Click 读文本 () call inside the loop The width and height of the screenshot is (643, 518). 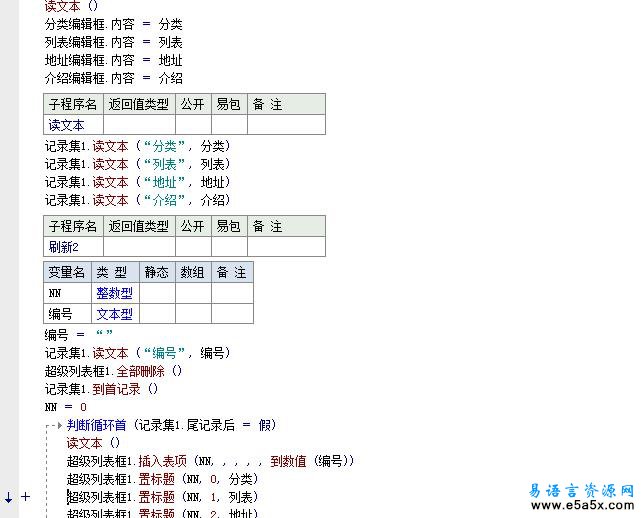click(93, 443)
